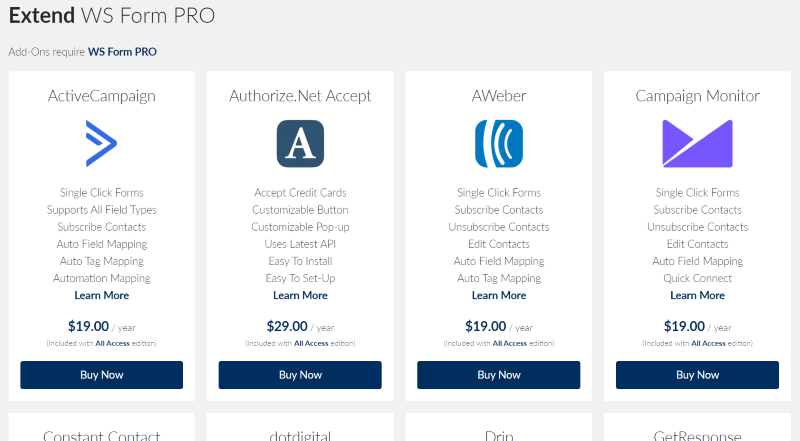Select the ActiveCampaign card title
This screenshot has height=441, width=800.
tap(102, 96)
